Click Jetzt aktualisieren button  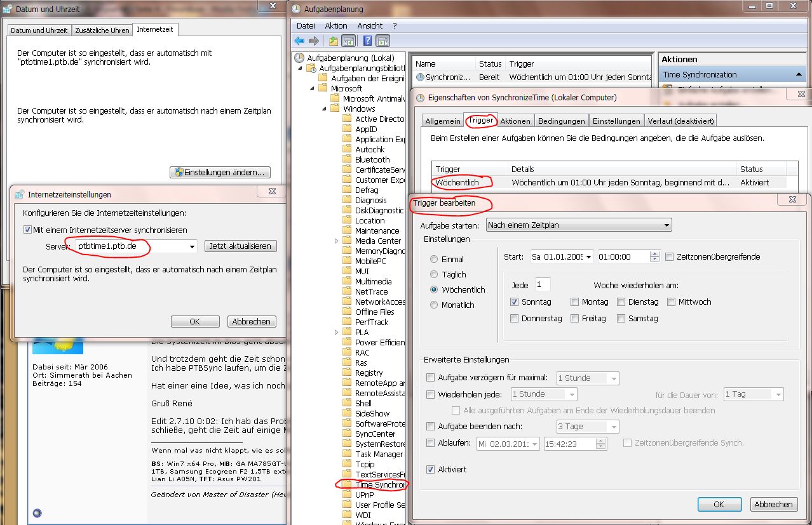(240, 246)
